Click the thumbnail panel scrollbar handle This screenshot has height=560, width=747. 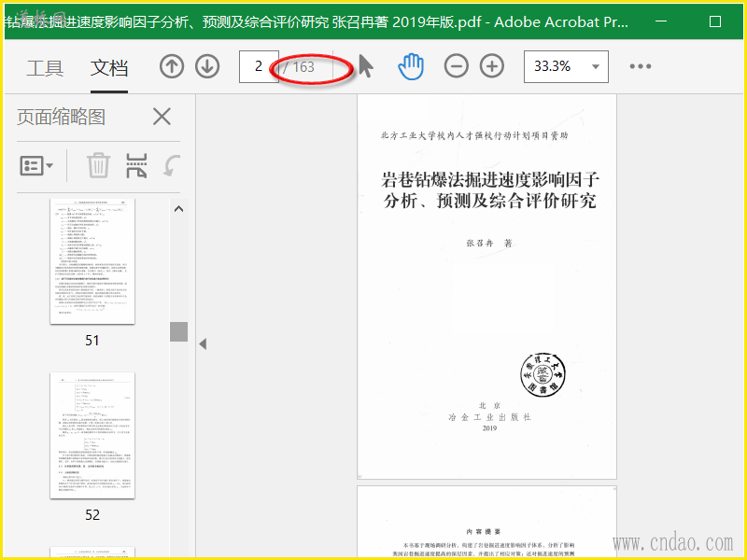pyautogui.click(x=178, y=331)
